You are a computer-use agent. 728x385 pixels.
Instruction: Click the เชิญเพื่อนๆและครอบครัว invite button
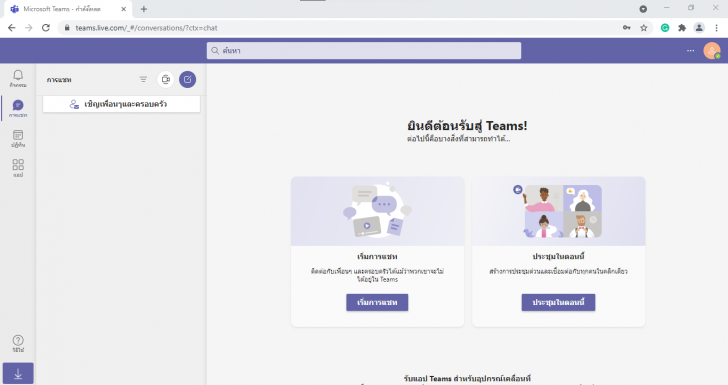122,104
